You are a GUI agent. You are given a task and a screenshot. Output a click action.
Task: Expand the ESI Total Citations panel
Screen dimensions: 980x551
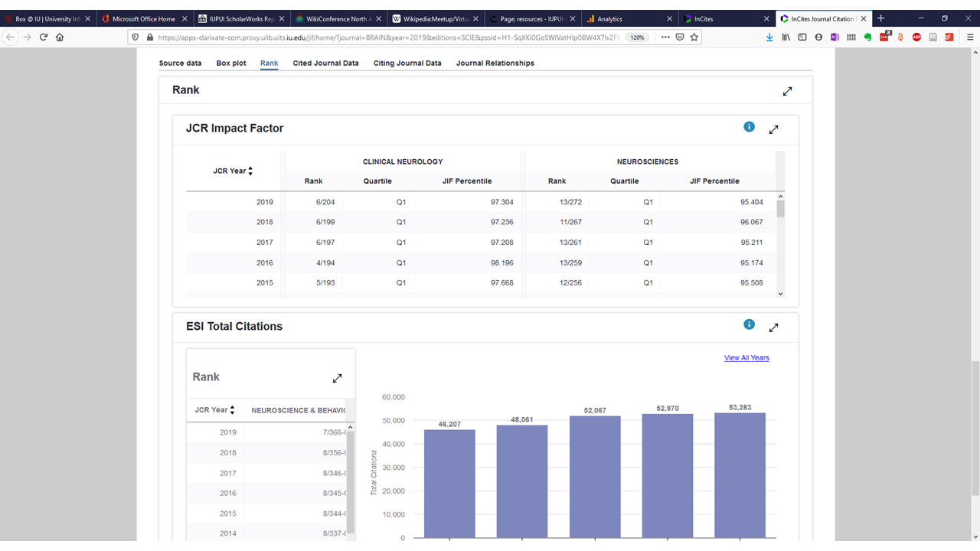(773, 328)
